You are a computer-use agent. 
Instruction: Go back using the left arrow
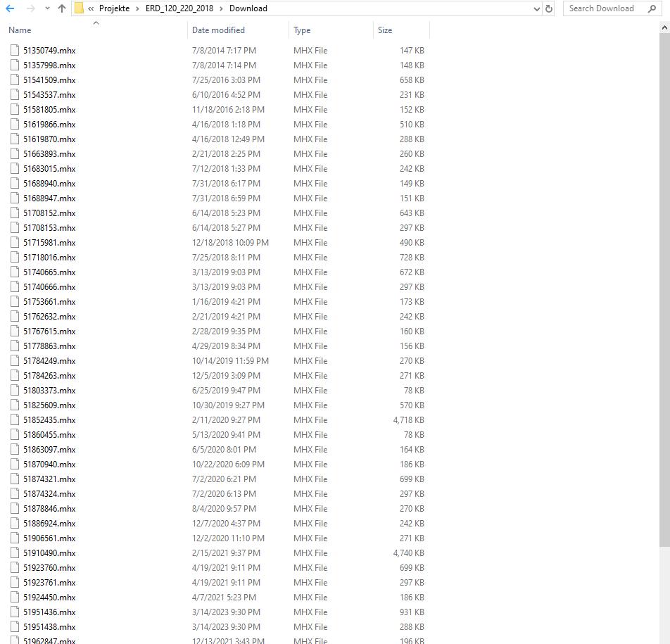click(x=10, y=8)
